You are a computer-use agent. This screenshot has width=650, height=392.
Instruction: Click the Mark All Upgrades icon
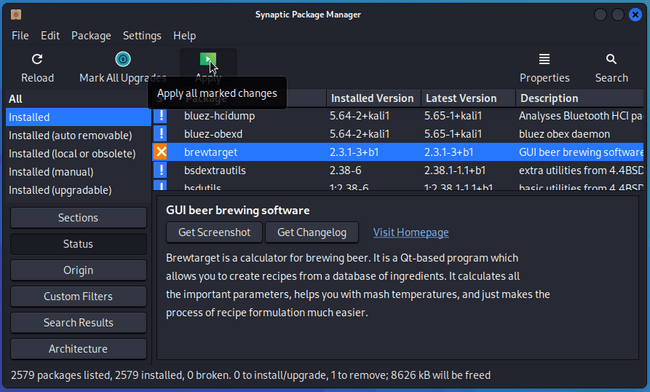123,59
